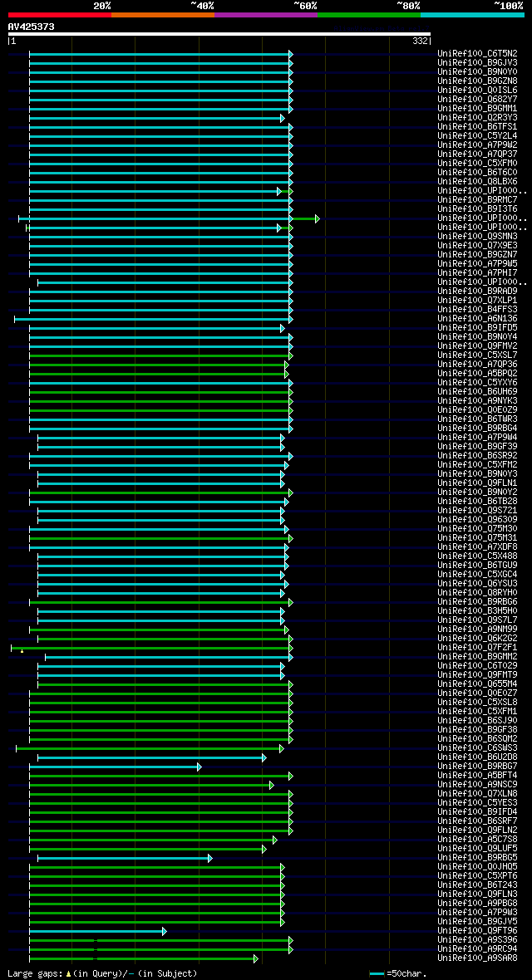Click the cyan ~100% identity legend segment

pyautogui.click(x=472, y=14)
